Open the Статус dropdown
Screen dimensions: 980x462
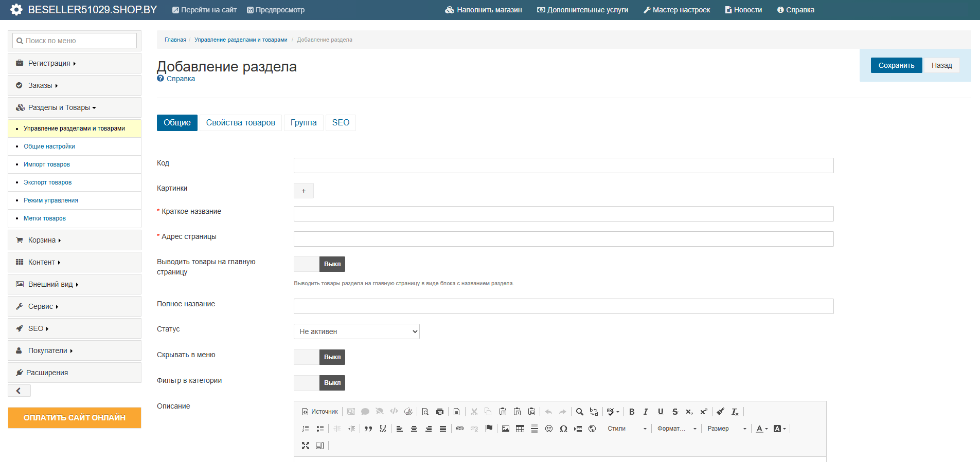click(x=357, y=331)
